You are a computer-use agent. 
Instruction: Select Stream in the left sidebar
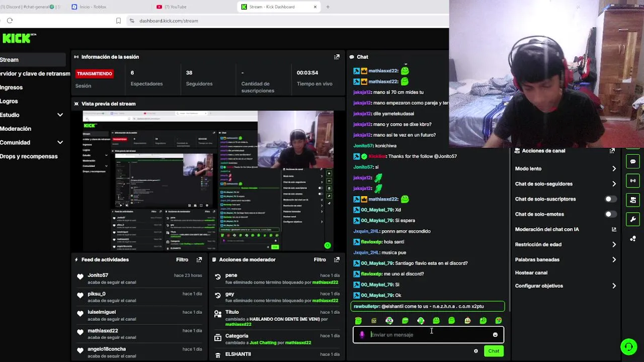(33, 60)
